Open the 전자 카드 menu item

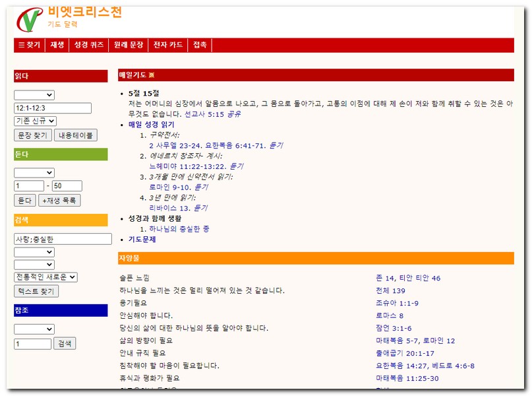[167, 45]
